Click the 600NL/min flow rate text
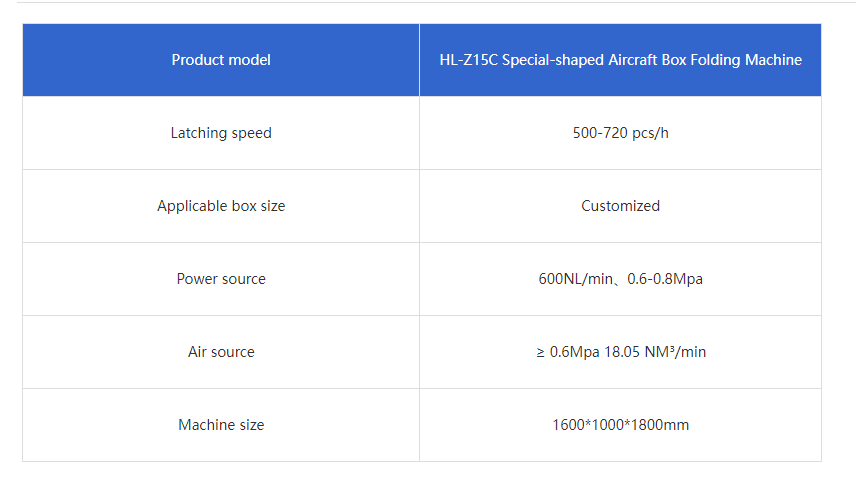This screenshot has height=486, width=856. pyautogui.click(x=573, y=279)
